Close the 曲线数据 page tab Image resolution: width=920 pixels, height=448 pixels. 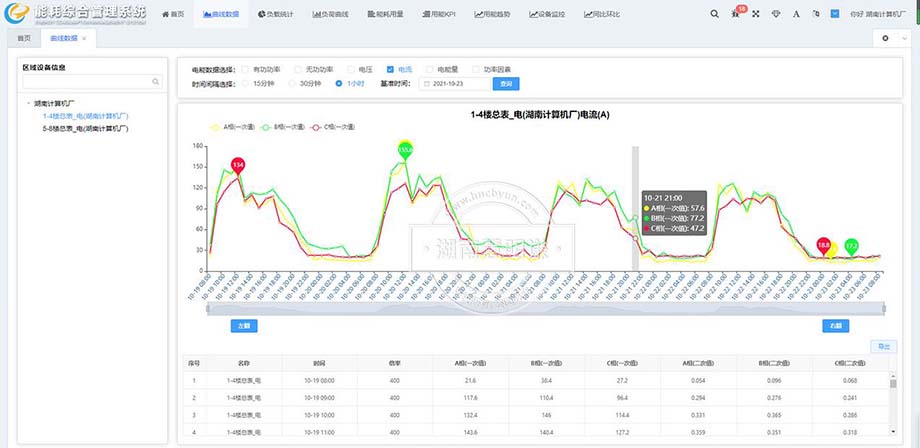pyautogui.click(x=84, y=38)
